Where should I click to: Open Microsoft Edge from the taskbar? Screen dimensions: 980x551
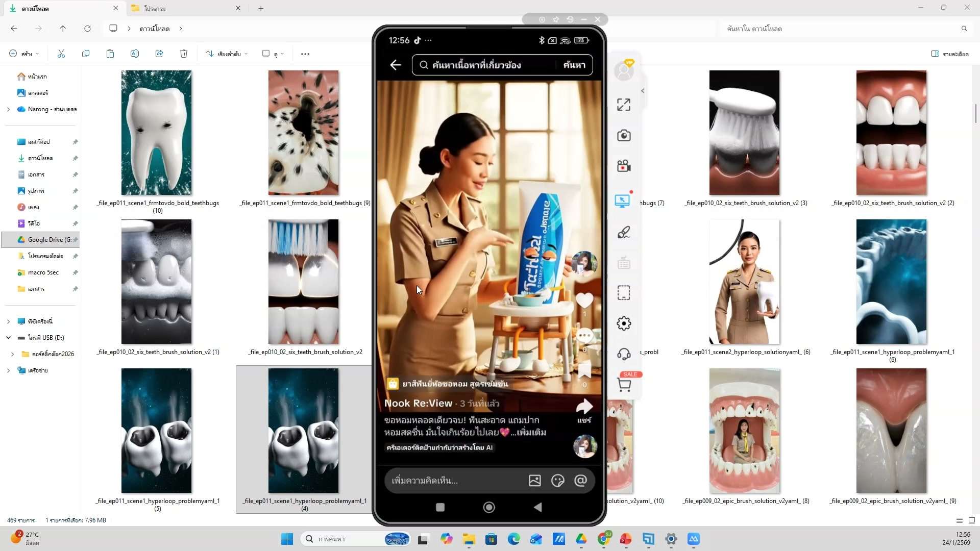coord(513,539)
